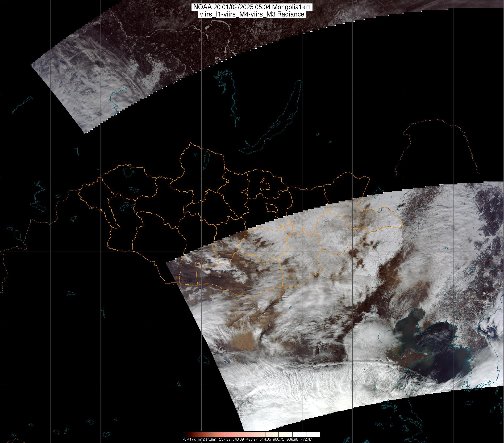Click the title line 'NOAA 20 01/02/2025 05:04 Mongolia1km'
Screen dimensions: 504x443
252,7
